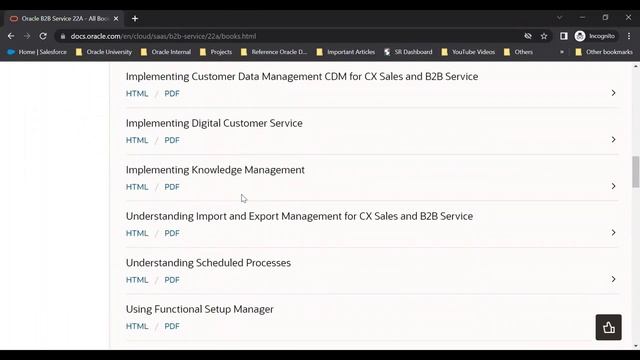This screenshot has height=360, width=640.
Task: Click the Implementing Knowledge Management title
Action: tap(215, 170)
